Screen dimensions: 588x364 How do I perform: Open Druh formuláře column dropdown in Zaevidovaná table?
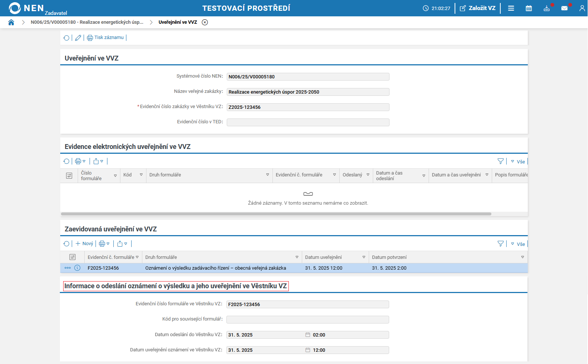(297, 257)
